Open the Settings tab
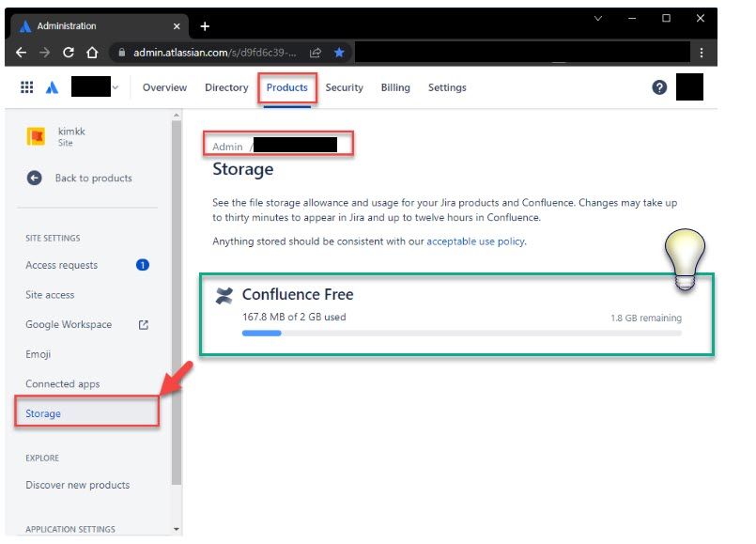 (x=447, y=87)
